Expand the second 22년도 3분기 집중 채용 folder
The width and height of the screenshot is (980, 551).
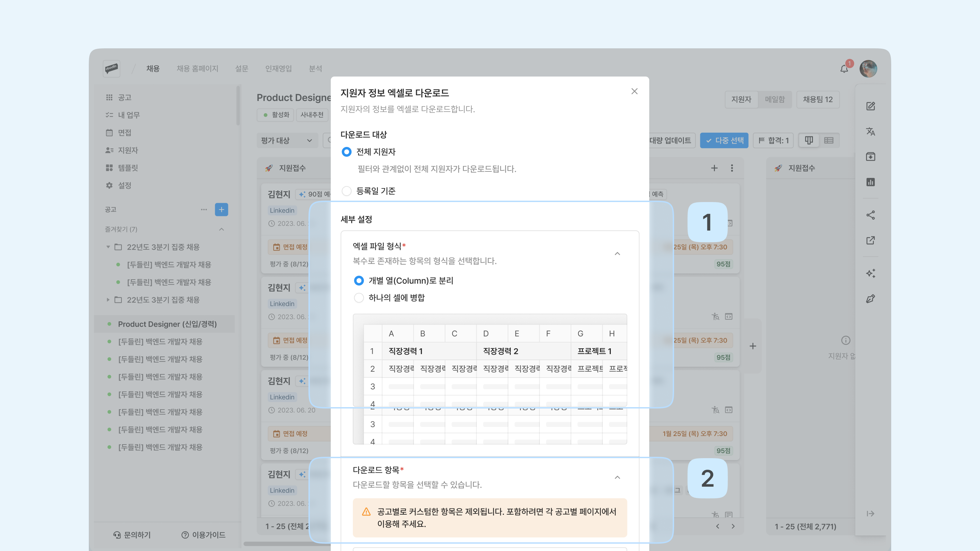(108, 300)
